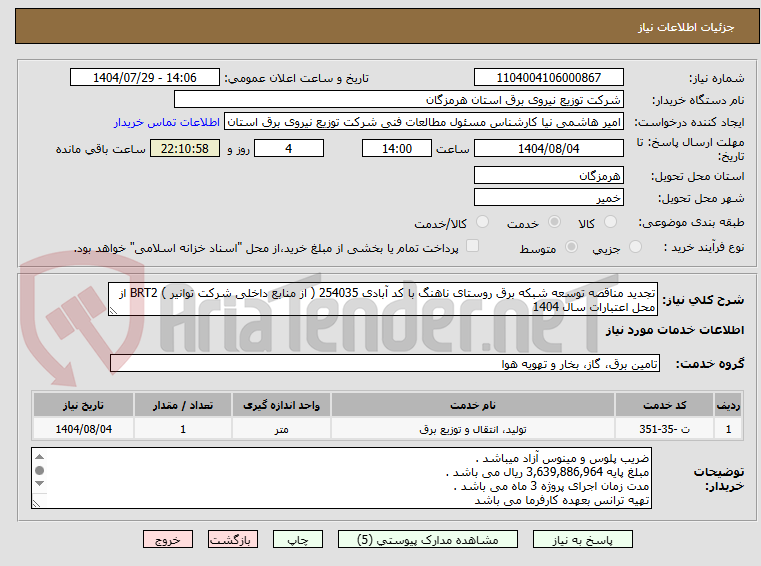Click service name cell تولید، انتقال و توزیع برق

pyautogui.click(x=473, y=429)
